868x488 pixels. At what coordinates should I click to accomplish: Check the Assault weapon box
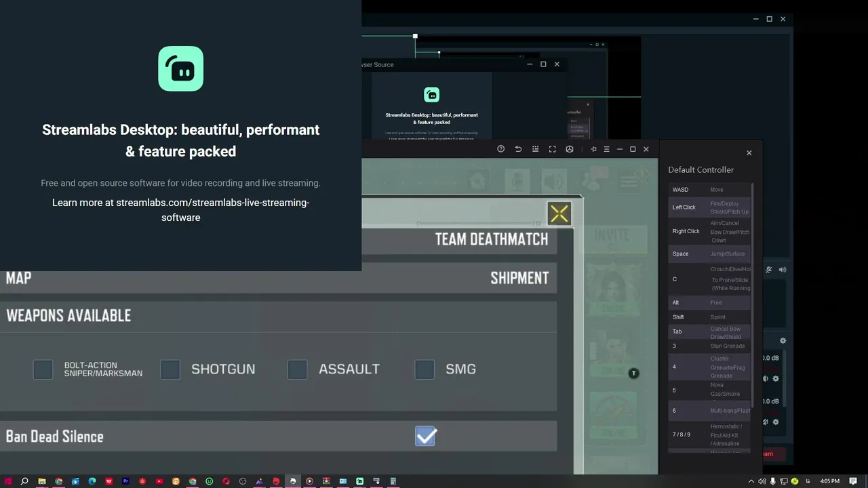point(297,369)
